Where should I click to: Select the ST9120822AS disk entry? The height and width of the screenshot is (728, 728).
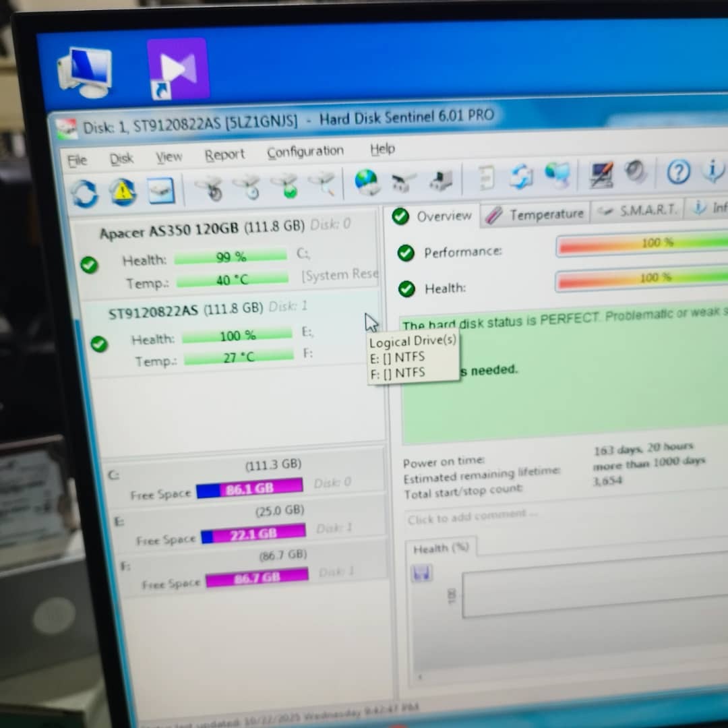point(185,310)
